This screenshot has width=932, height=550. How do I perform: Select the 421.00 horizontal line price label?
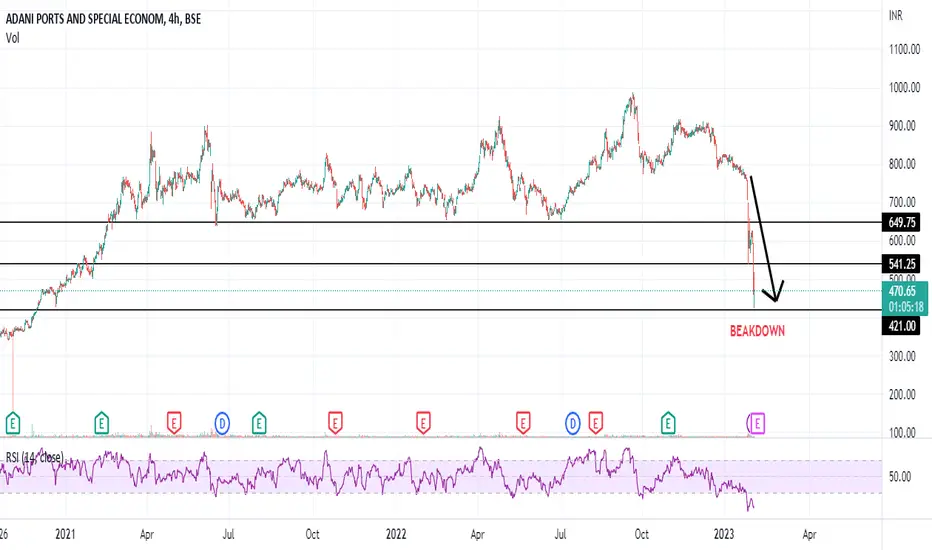(x=901, y=326)
